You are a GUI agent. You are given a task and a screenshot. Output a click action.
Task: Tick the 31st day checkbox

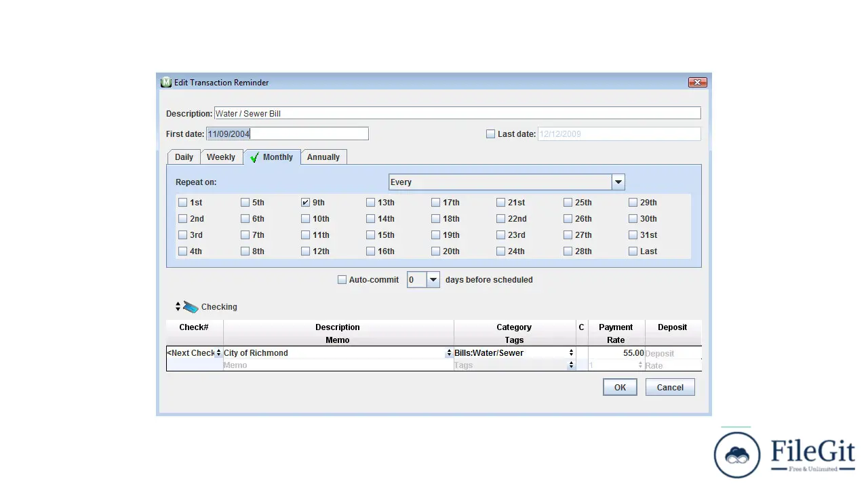633,235
